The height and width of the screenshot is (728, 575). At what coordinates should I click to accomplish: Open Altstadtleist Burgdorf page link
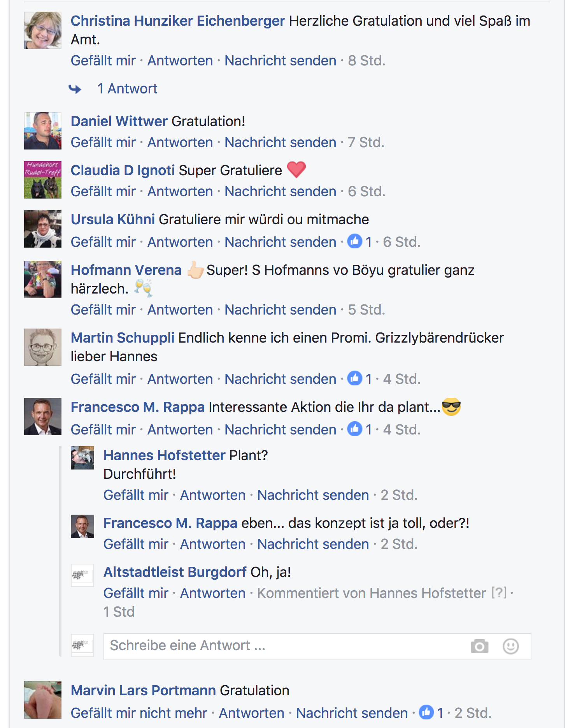(x=175, y=572)
